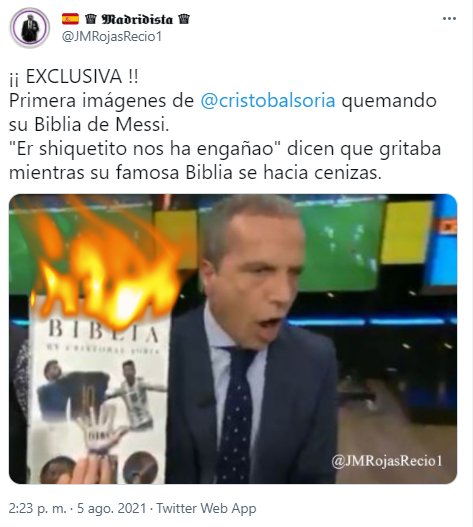473x527 pixels.
Task: Click the "su Biblia de Messi." text line
Action: pyautogui.click(x=89, y=125)
